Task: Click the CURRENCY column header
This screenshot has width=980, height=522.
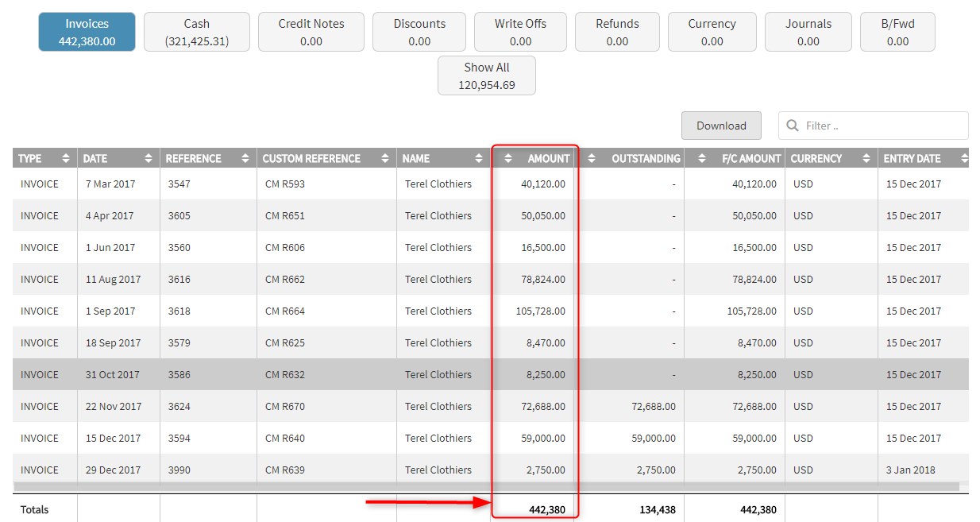Action: [x=816, y=158]
